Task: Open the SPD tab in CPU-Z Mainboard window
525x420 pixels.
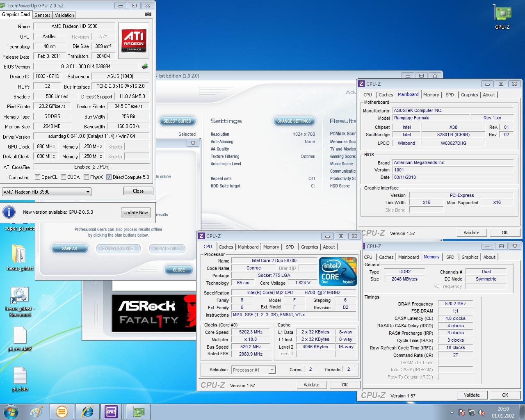Action: pyautogui.click(x=450, y=95)
